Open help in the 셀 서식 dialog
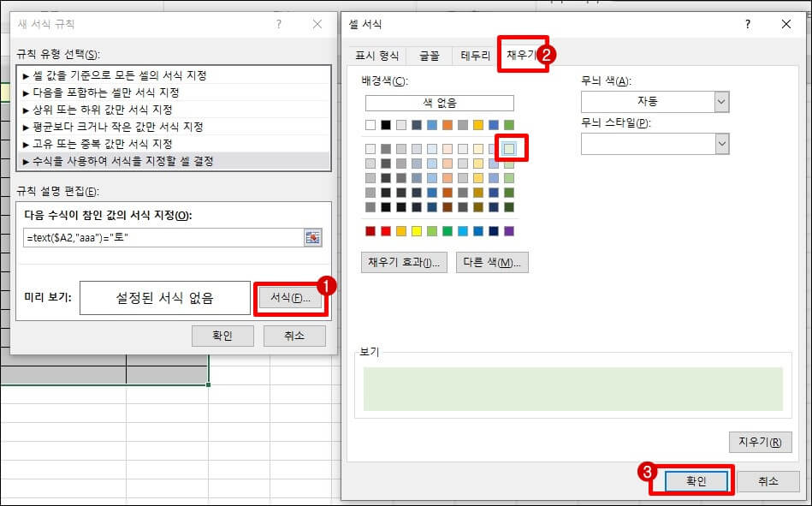The width and height of the screenshot is (812, 506). tap(748, 24)
